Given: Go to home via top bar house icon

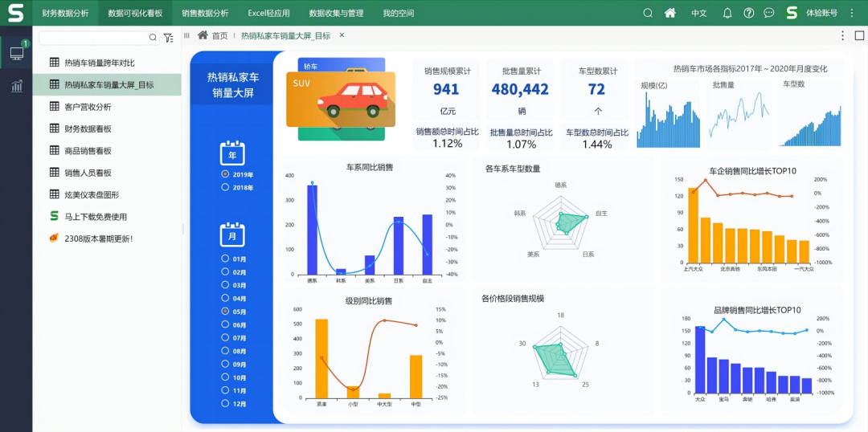Looking at the screenshot, I should tap(670, 14).
